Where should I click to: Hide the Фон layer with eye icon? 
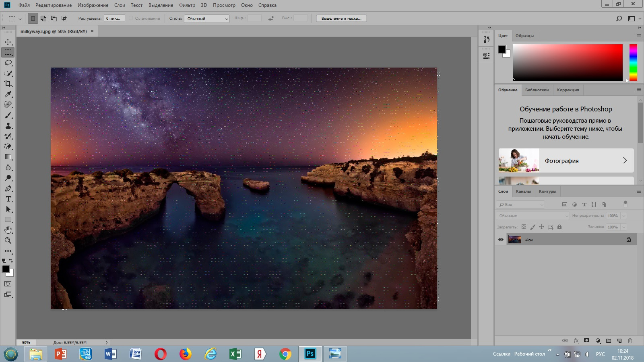[x=501, y=240]
